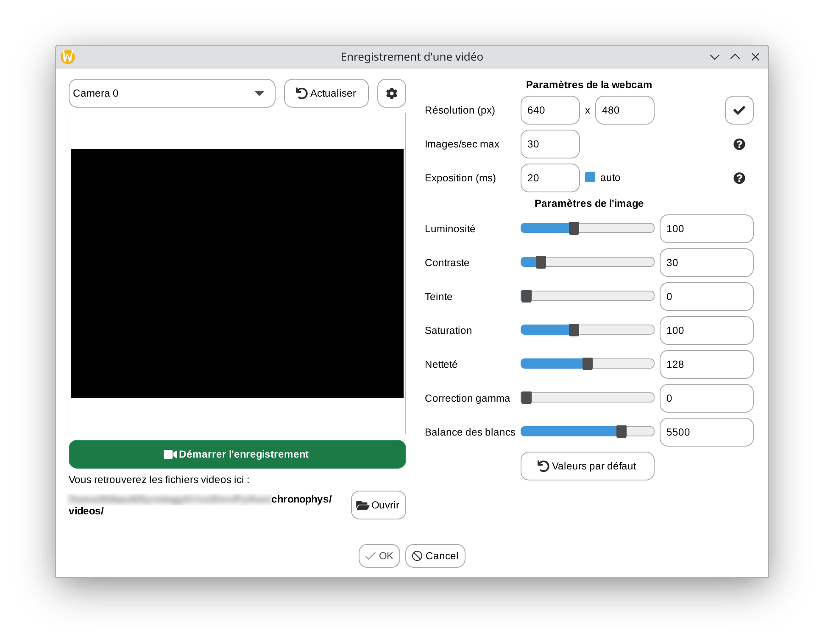Viewport: 825px width, 644px height.
Task: Click the Contraste value field showing 30
Action: coord(706,263)
